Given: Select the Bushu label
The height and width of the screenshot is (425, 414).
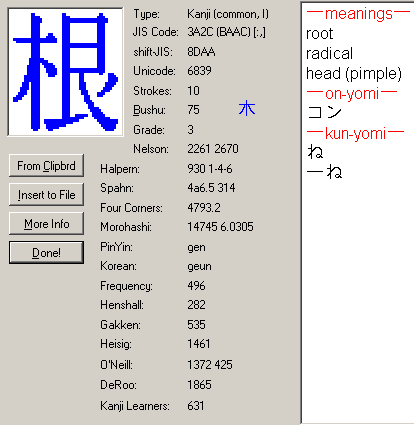Looking at the screenshot, I should click(149, 110).
